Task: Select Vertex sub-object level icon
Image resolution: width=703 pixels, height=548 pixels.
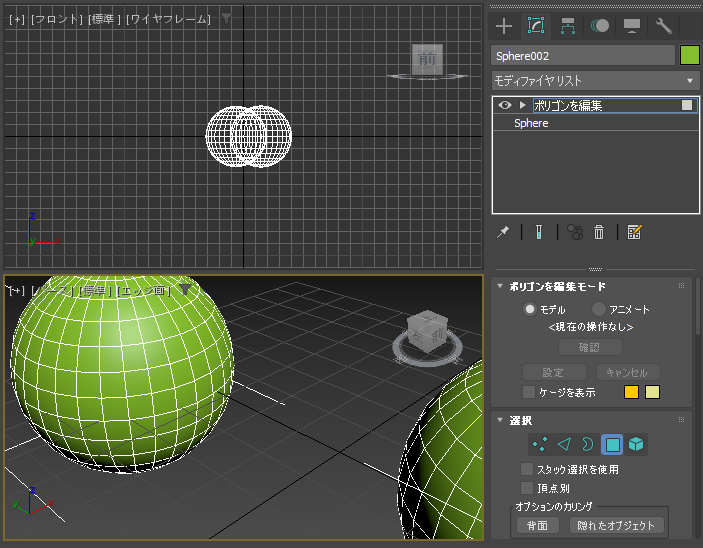Action: (539, 444)
